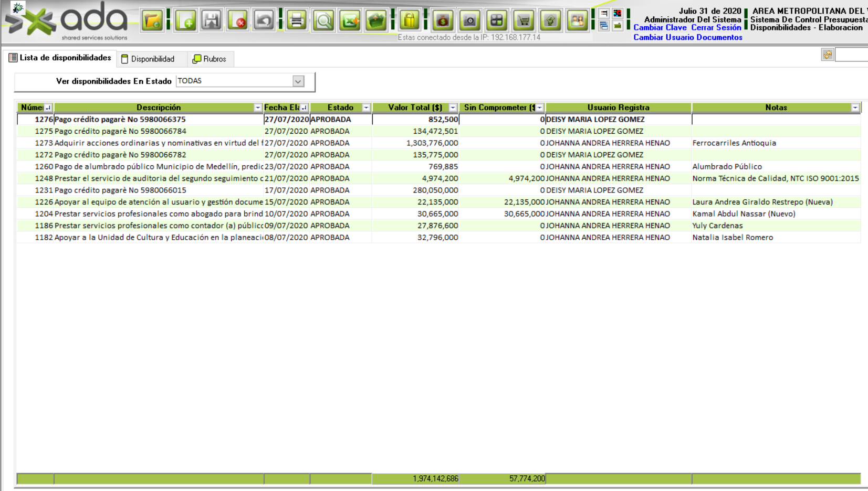Switch to the Disponibilidad tab

click(148, 59)
